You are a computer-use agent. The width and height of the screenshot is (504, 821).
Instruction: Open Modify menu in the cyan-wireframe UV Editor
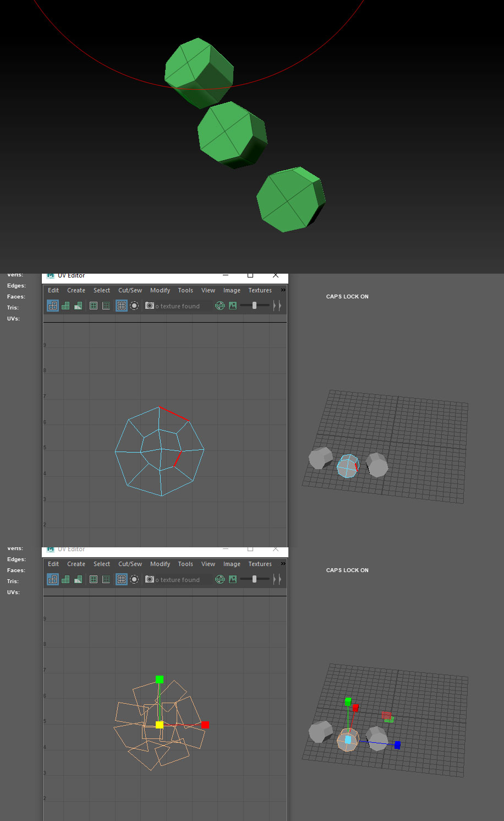(x=160, y=290)
